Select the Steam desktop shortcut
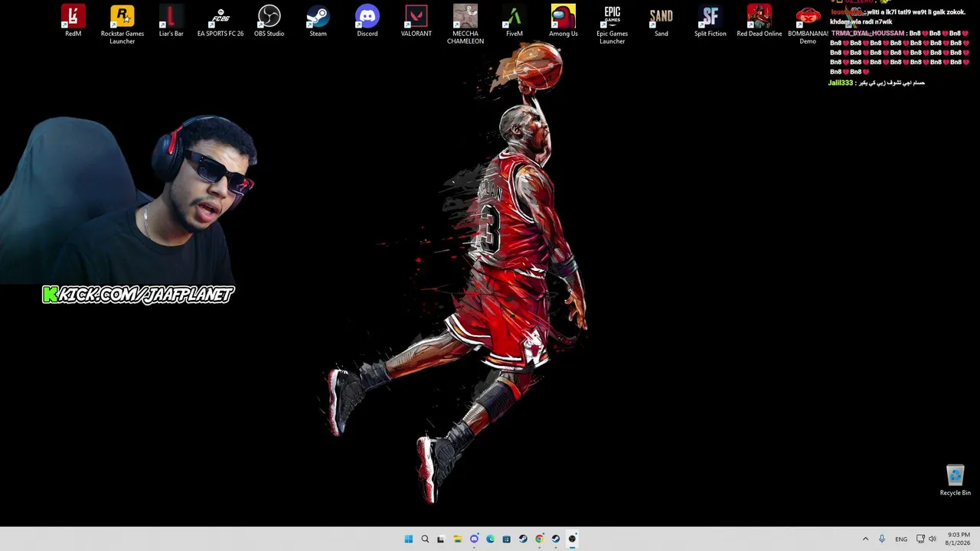Image resolution: width=980 pixels, height=551 pixels. point(318,21)
